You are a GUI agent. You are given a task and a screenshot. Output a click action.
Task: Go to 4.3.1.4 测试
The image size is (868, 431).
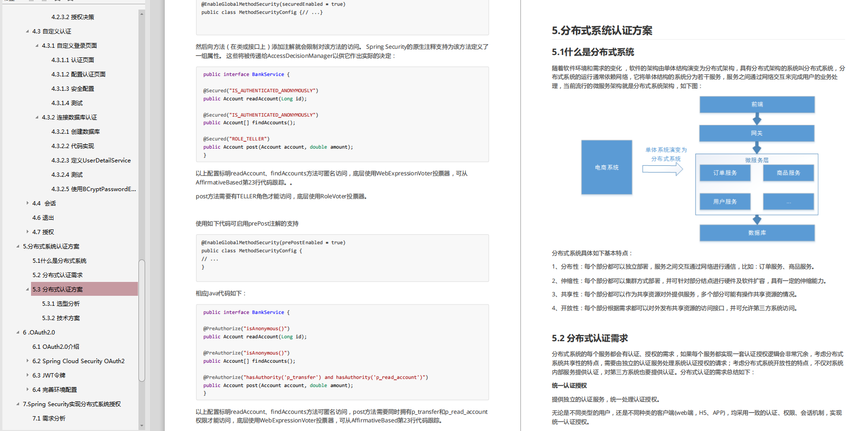pos(67,103)
